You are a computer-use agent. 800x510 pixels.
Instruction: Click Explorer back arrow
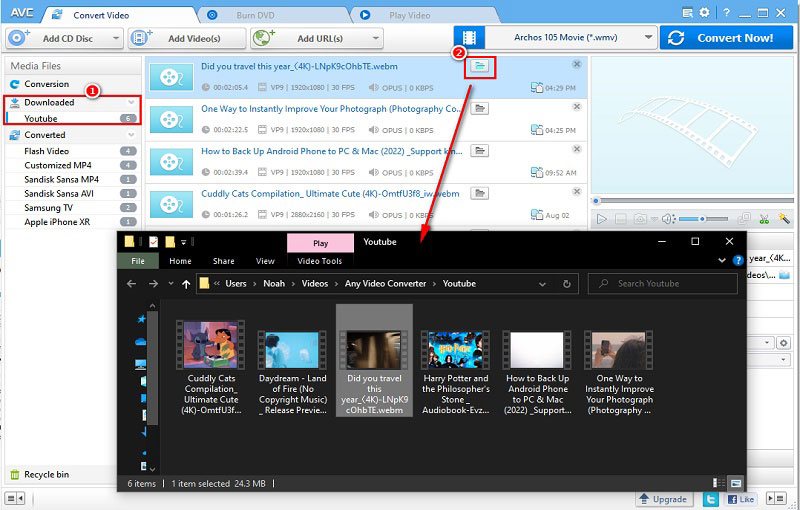click(x=132, y=284)
